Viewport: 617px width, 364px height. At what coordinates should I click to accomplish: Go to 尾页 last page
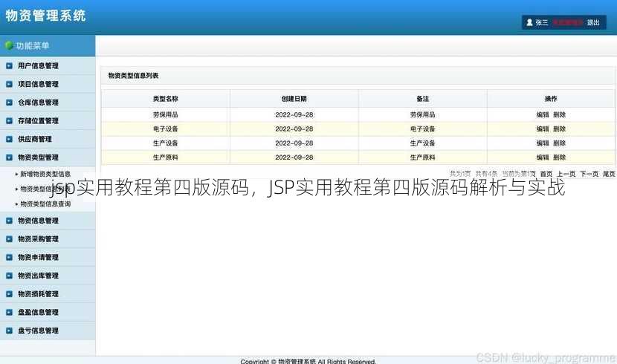609,174
